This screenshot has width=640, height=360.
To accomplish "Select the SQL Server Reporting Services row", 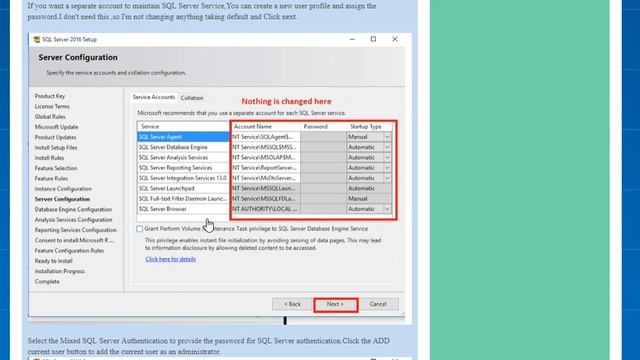I will coord(183,168).
